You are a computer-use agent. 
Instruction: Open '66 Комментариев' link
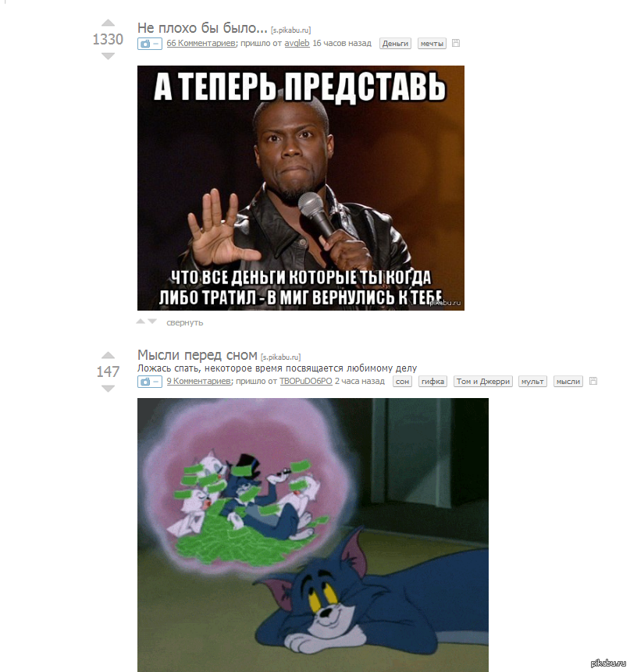coord(201,43)
